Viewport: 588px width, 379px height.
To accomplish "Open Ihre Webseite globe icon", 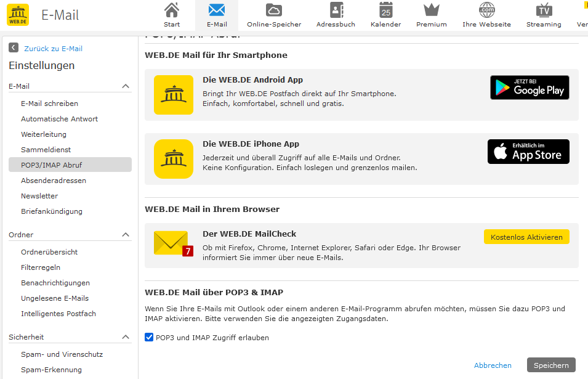I will (x=487, y=10).
